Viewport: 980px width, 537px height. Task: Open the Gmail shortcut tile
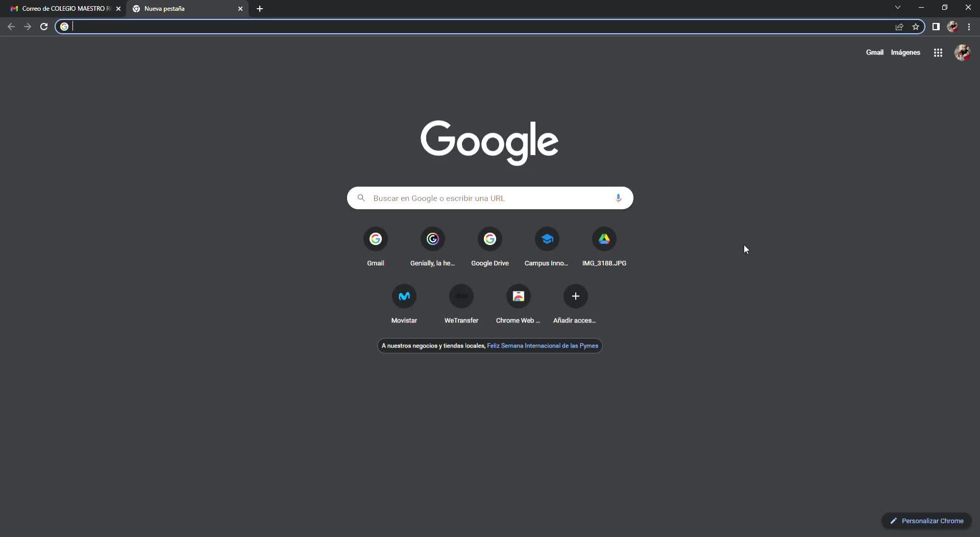376,248
